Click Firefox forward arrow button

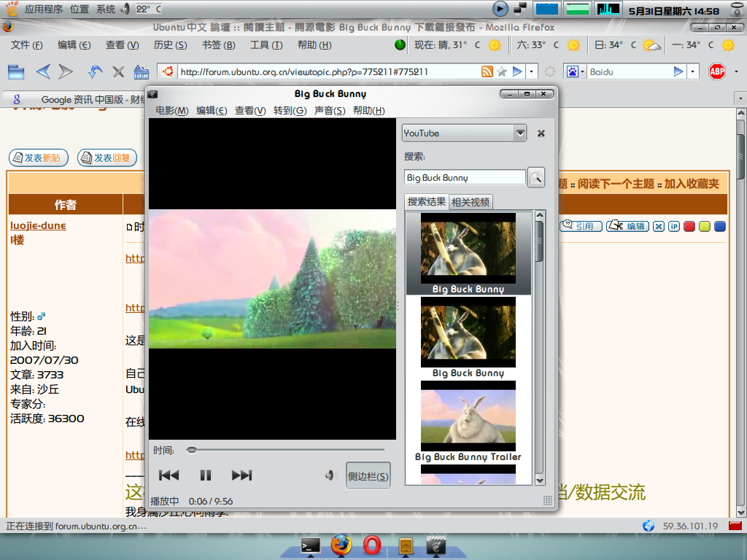[66, 72]
